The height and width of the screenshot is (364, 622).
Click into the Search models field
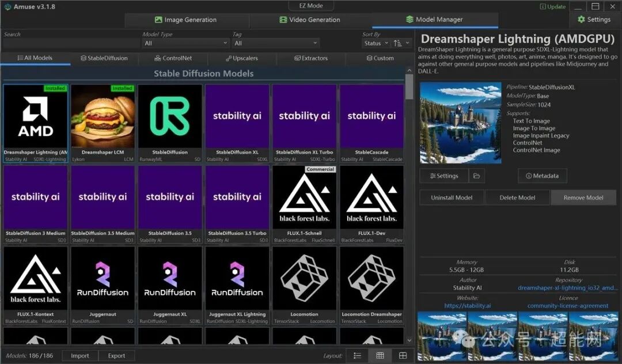pos(69,43)
